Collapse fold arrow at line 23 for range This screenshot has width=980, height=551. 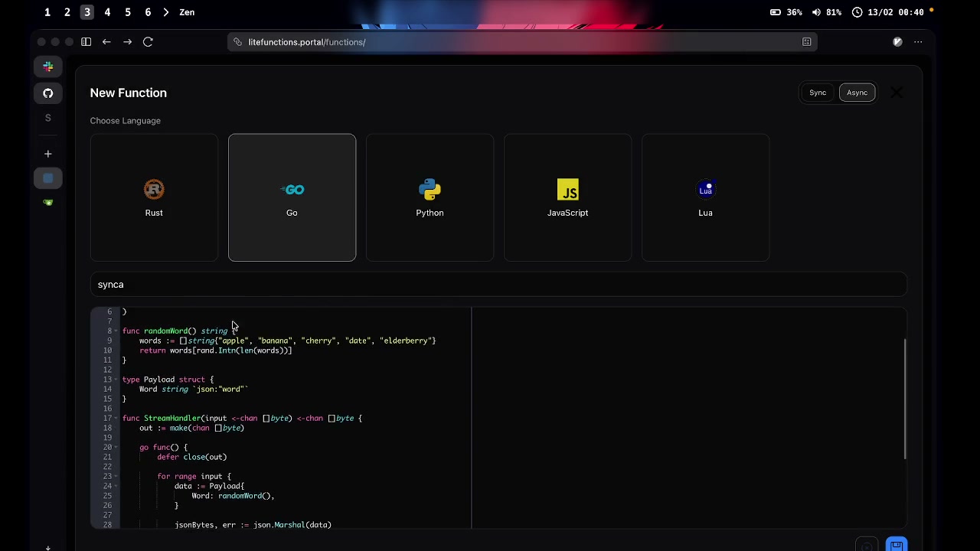[116, 477]
